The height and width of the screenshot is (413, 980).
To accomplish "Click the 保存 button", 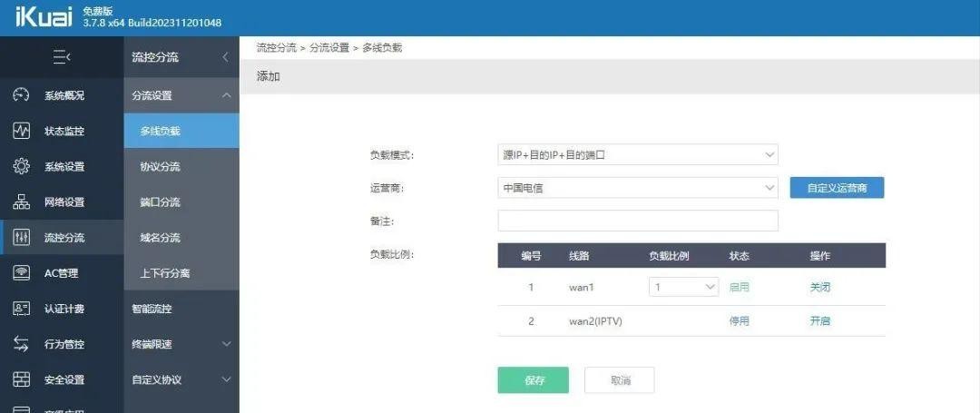I will (x=533, y=380).
